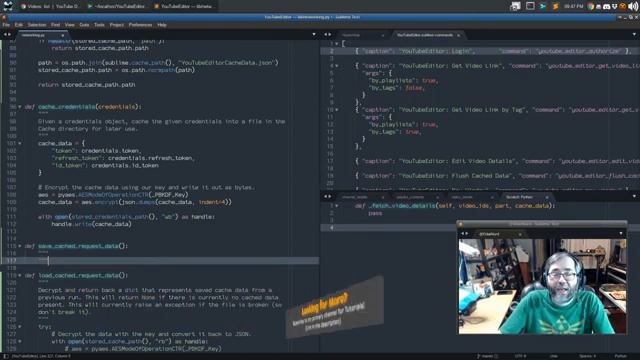Image resolution: width=640 pixels, height=360 pixels.
Task: Open tab dropdown in small webcam window
Action: tap(621, 234)
